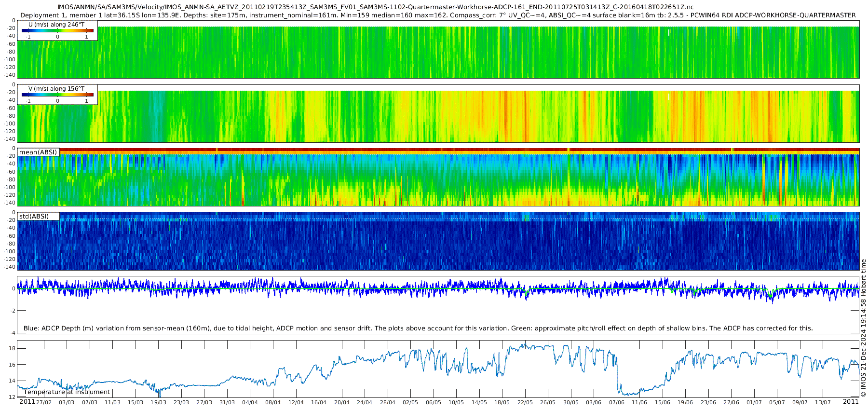
Task: Click the 18 degree tick on temperature axis
Action: [13, 348]
